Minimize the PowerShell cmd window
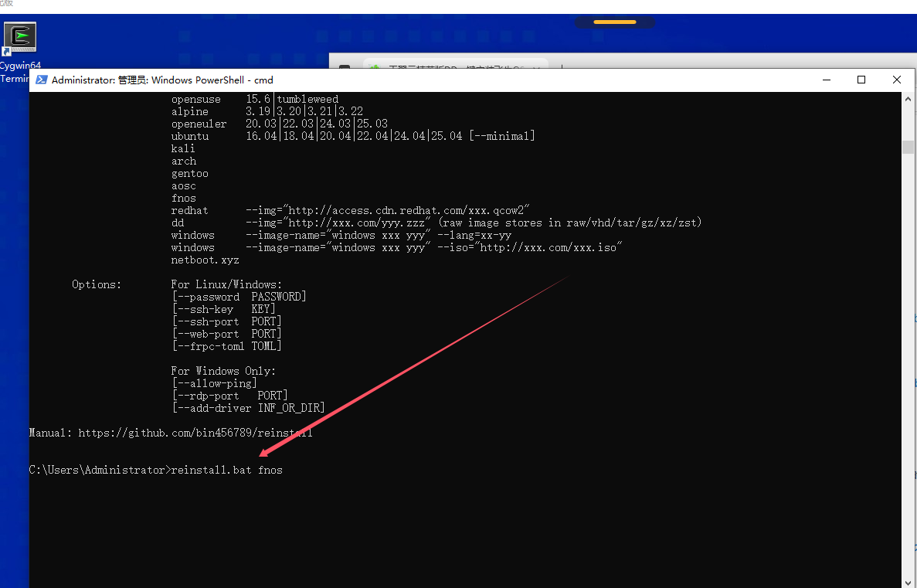This screenshot has height=588, width=917. tap(827, 80)
